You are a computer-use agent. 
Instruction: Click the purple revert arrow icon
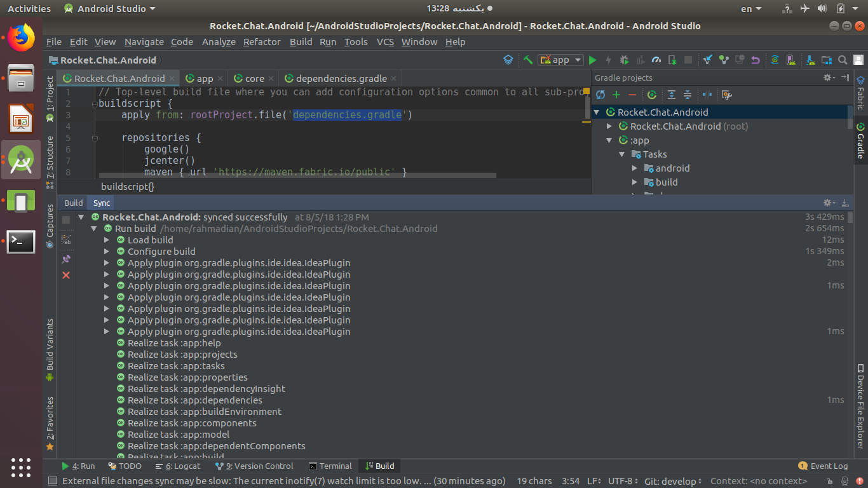tap(756, 60)
